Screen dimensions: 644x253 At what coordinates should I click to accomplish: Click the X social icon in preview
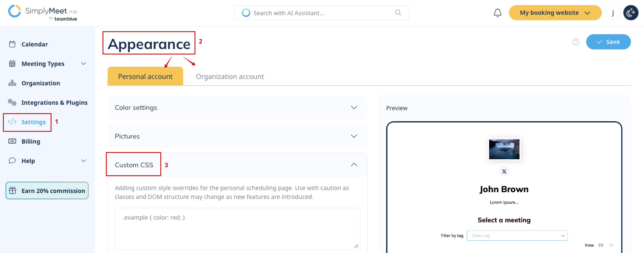click(x=504, y=171)
